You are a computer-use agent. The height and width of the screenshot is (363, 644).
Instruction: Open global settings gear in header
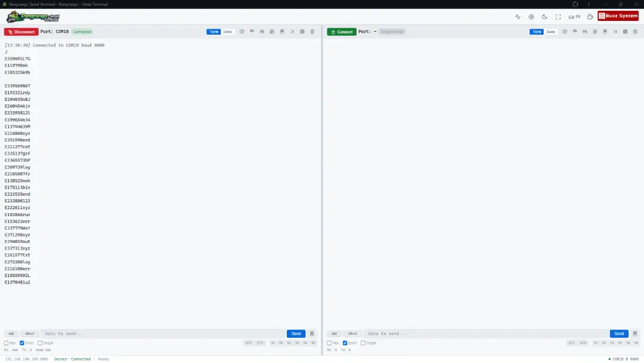click(x=531, y=17)
